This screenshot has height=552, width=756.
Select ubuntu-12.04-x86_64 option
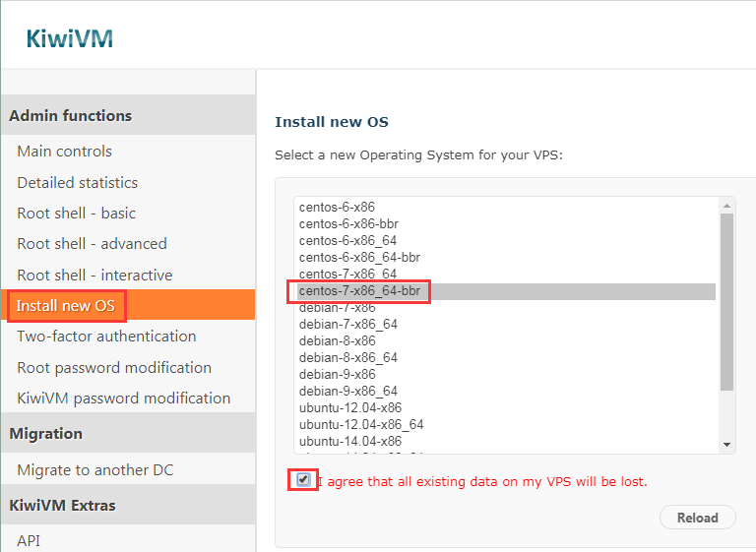click(505, 425)
